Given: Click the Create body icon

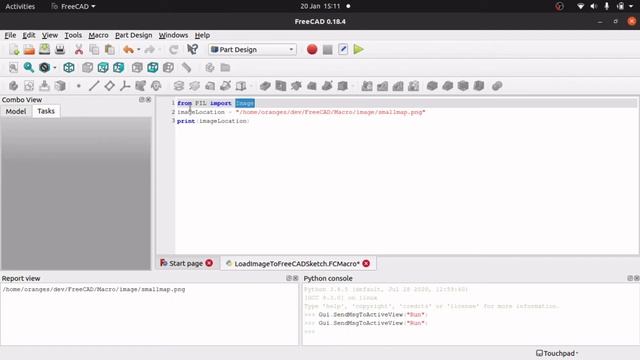Looking at the screenshot, I should [13, 86].
